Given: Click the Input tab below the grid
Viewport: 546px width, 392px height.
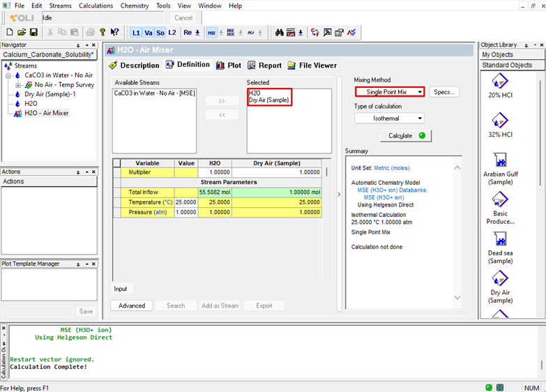Looking at the screenshot, I should 121,289.
